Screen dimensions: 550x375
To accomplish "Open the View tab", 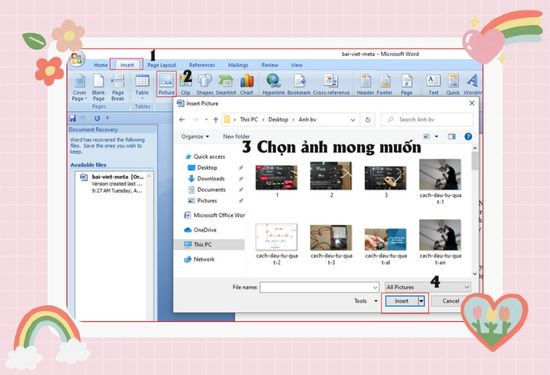I will tap(296, 65).
